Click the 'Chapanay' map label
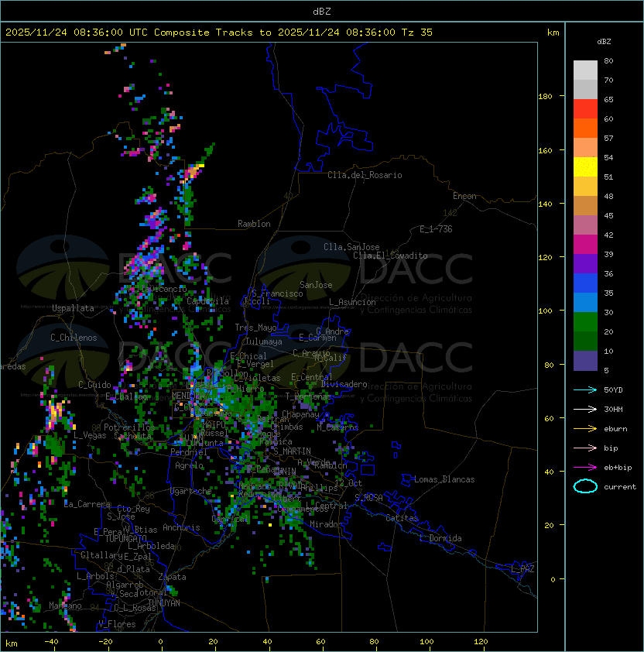Viewport: 644px width, 652px height. coord(300,414)
